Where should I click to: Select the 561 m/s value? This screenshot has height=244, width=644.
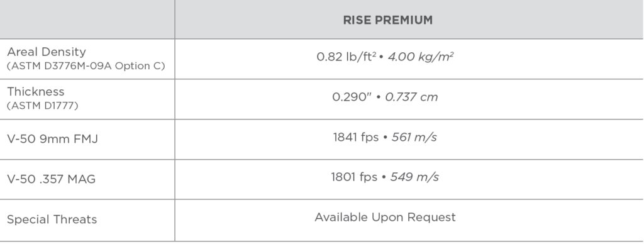click(x=414, y=137)
